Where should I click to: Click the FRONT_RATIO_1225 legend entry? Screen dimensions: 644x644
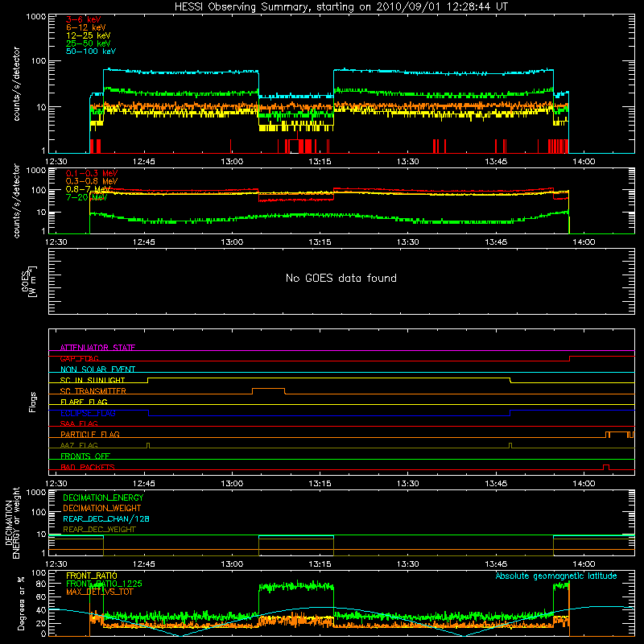104,584
